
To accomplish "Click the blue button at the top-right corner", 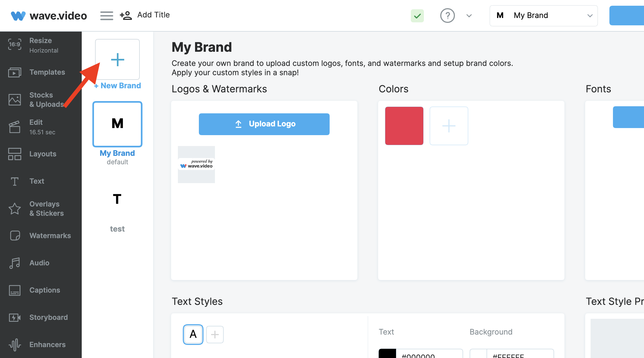I will point(627,16).
